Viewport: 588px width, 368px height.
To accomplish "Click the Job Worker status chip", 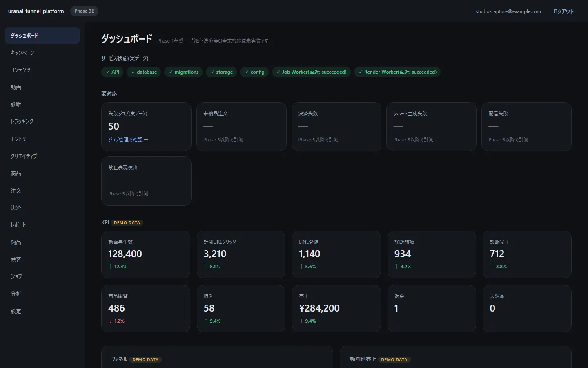I will tap(311, 72).
